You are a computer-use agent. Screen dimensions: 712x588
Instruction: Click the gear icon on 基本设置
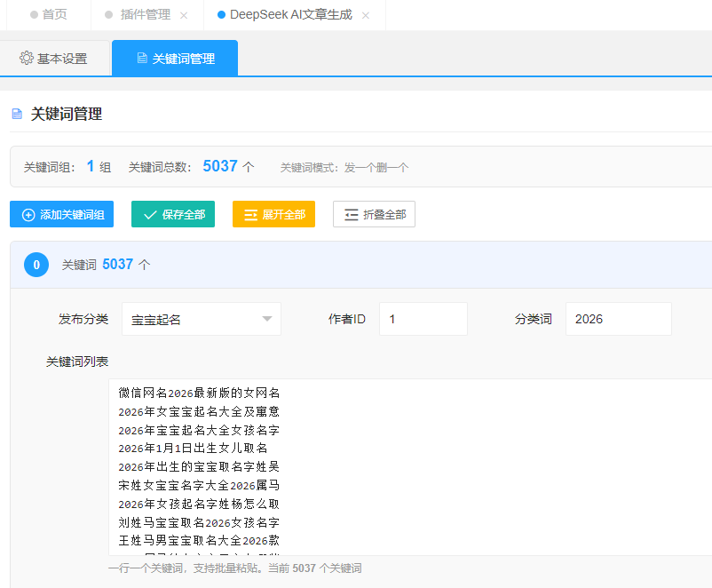[x=27, y=59]
